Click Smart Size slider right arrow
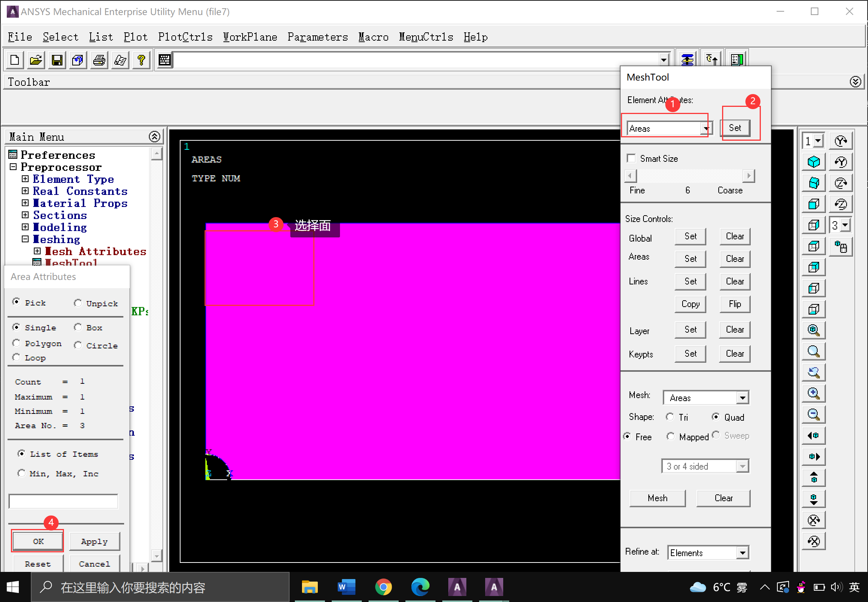Screen dimensions: 868x602 (748, 175)
